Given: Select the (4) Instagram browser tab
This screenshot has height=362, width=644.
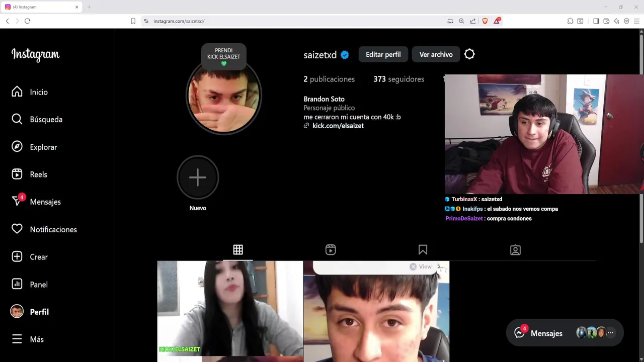Looking at the screenshot, I should pyautogui.click(x=42, y=7).
